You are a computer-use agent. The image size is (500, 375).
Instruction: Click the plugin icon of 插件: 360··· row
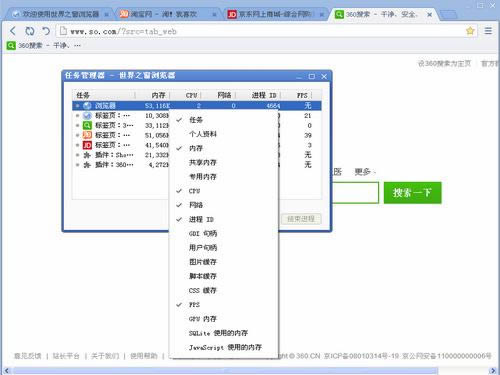pyautogui.click(x=87, y=165)
